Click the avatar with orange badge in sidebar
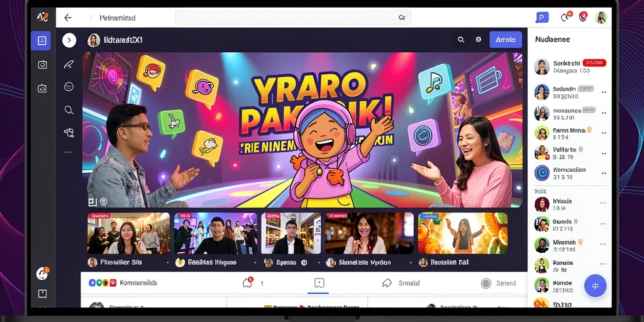Image resolution: width=644 pixels, height=322 pixels. click(x=42, y=273)
